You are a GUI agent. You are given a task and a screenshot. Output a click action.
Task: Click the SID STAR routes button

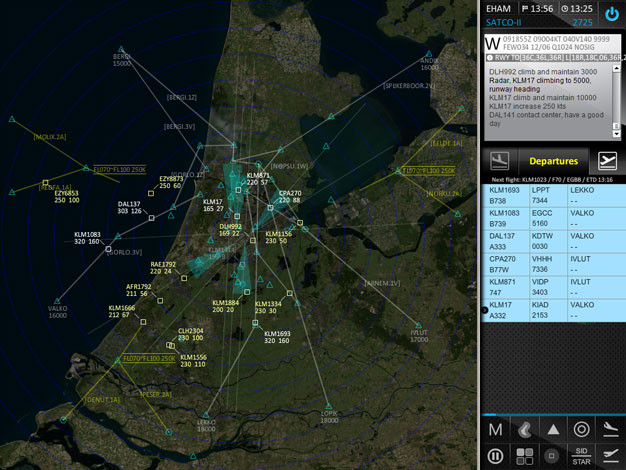click(x=581, y=456)
